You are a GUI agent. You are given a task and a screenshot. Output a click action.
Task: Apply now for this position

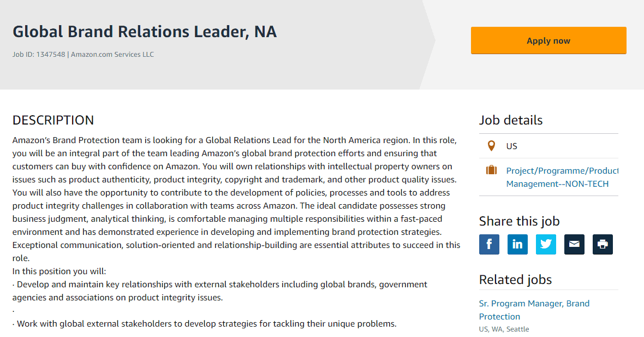pos(548,40)
